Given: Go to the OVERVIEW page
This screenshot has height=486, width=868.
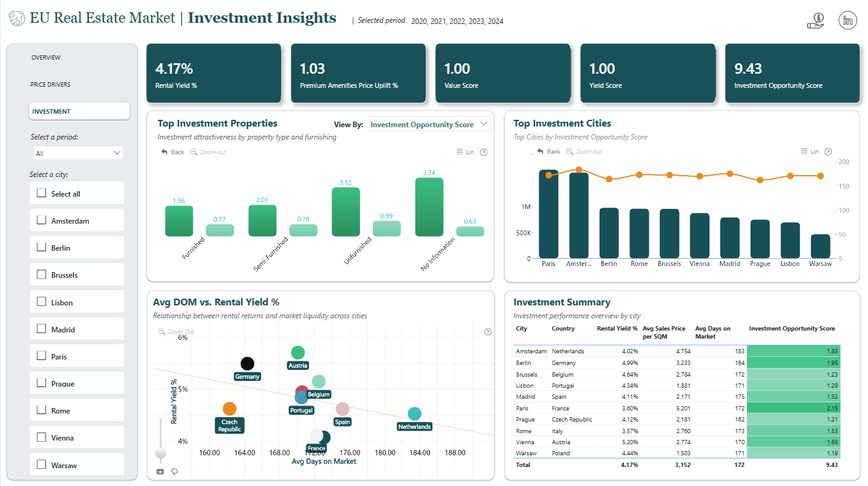Looking at the screenshot, I should pyautogui.click(x=46, y=58).
